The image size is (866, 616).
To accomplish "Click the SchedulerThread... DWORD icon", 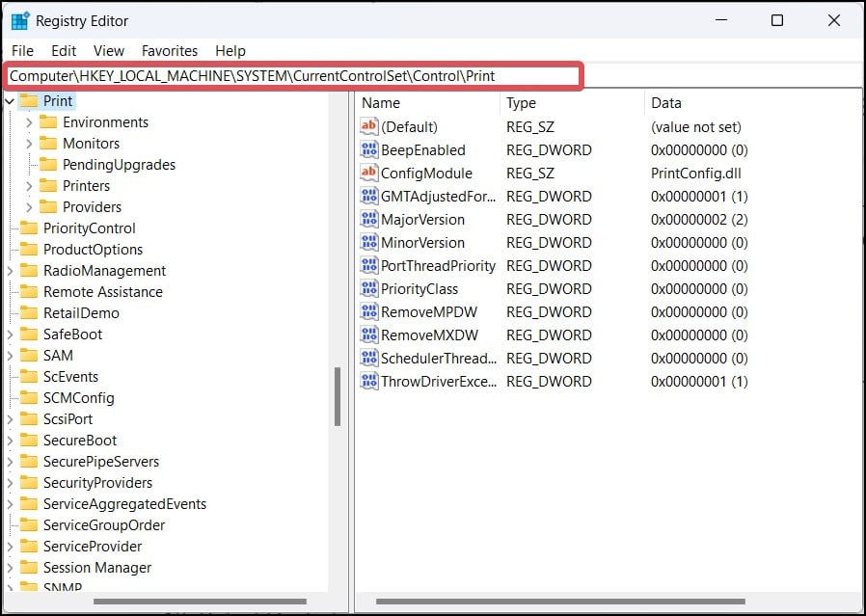I will point(369,359).
